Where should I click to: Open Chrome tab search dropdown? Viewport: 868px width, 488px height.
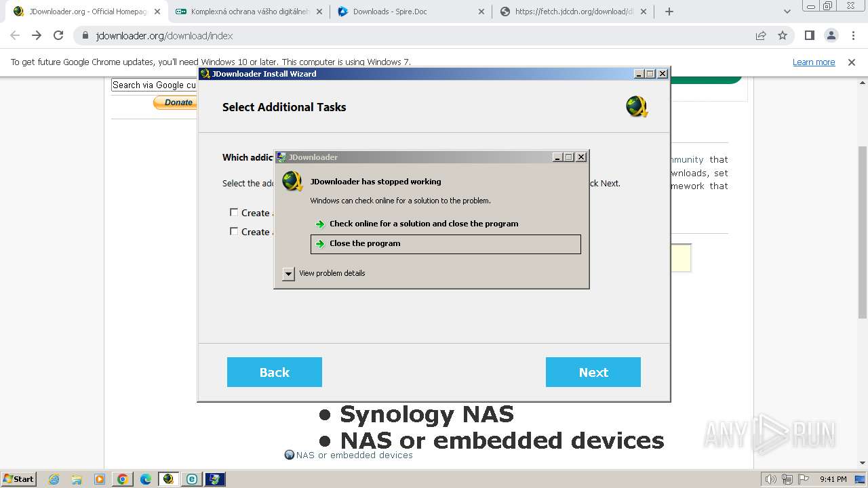787,12
